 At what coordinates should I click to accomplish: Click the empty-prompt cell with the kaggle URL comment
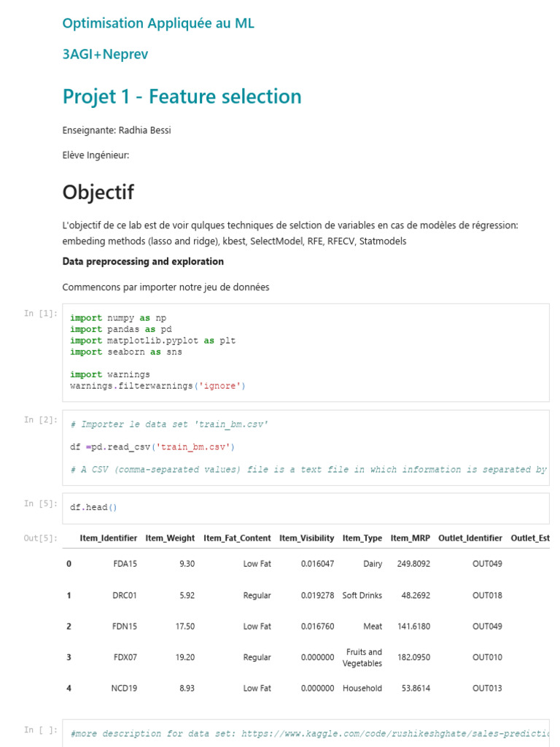pos(306,733)
